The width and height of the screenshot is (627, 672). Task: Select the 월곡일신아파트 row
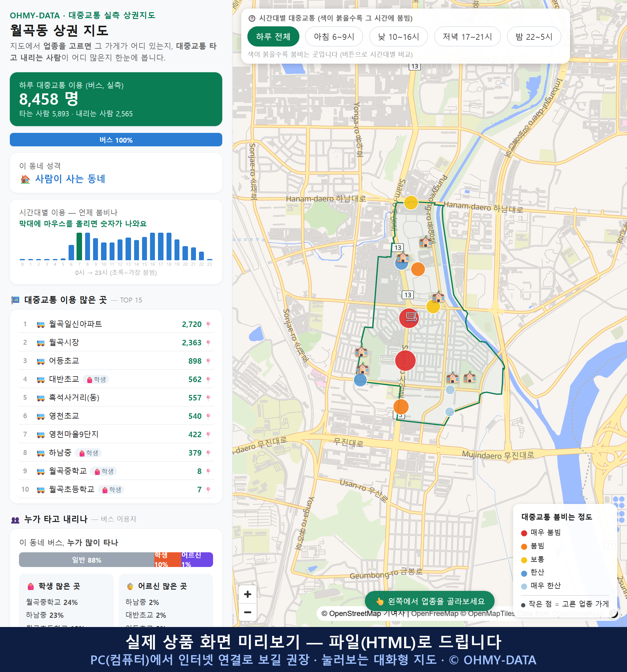[x=116, y=324]
